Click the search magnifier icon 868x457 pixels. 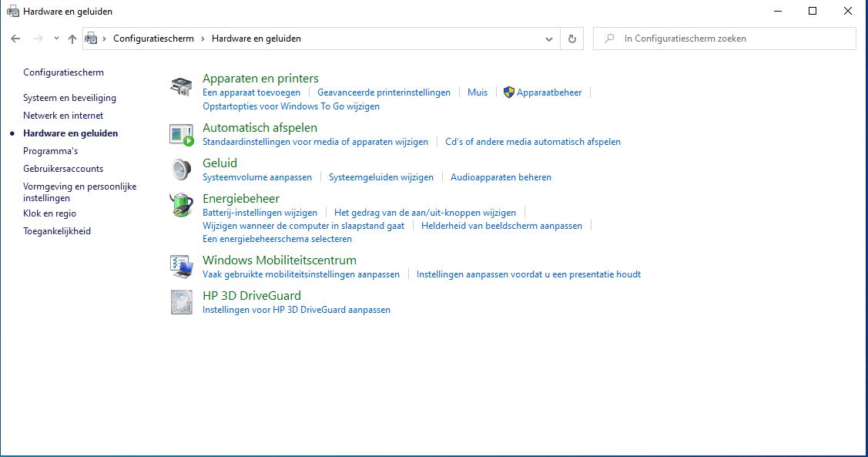609,39
